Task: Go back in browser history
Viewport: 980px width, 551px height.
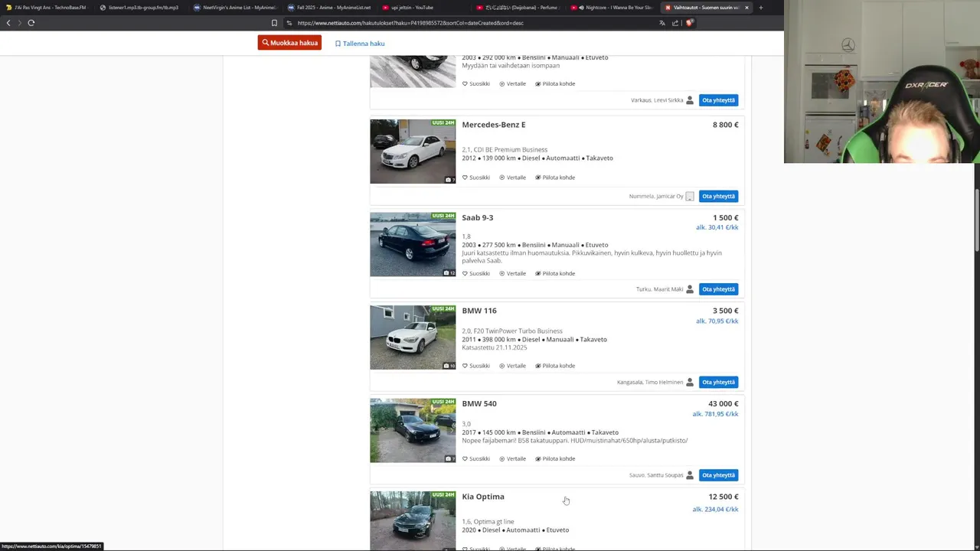Action: point(8,23)
